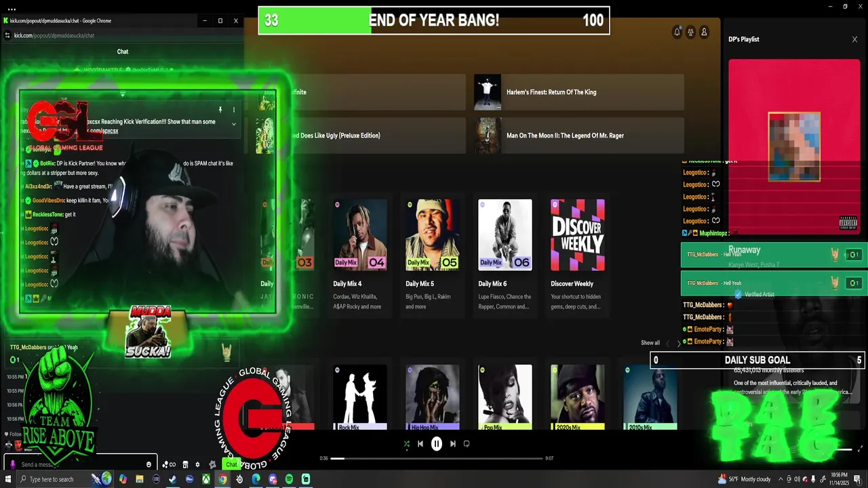Skip to previous track
Screen dimensions: 868x488
(x=420, y=444)
